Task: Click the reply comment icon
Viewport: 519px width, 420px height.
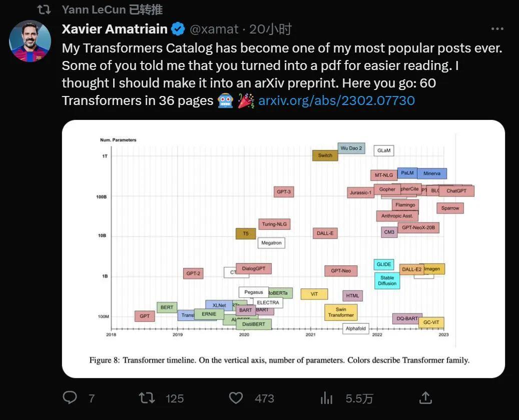Action: [x=70, y=397]
